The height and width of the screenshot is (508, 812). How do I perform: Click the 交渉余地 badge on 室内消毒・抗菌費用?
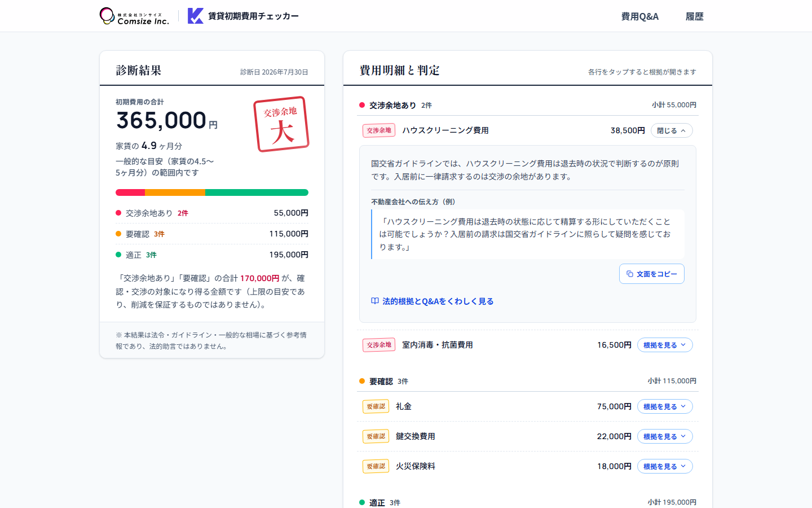[379, 345]
